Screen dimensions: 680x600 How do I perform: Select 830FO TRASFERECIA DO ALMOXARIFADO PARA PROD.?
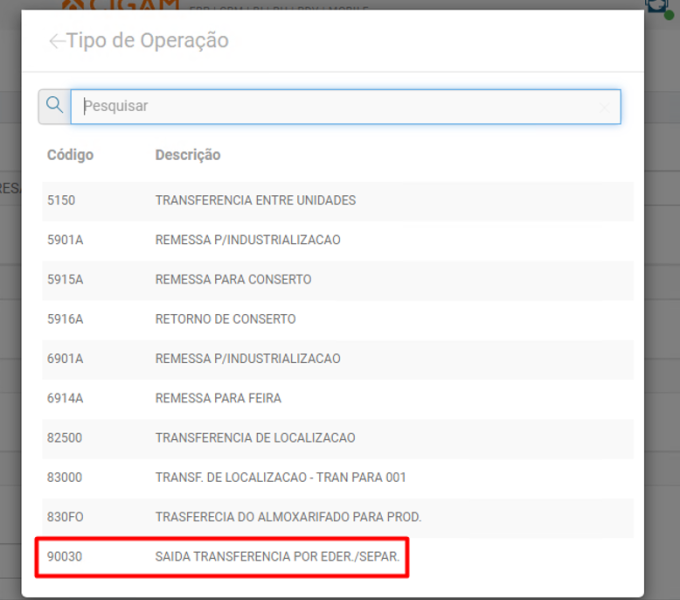click(338, 518)
